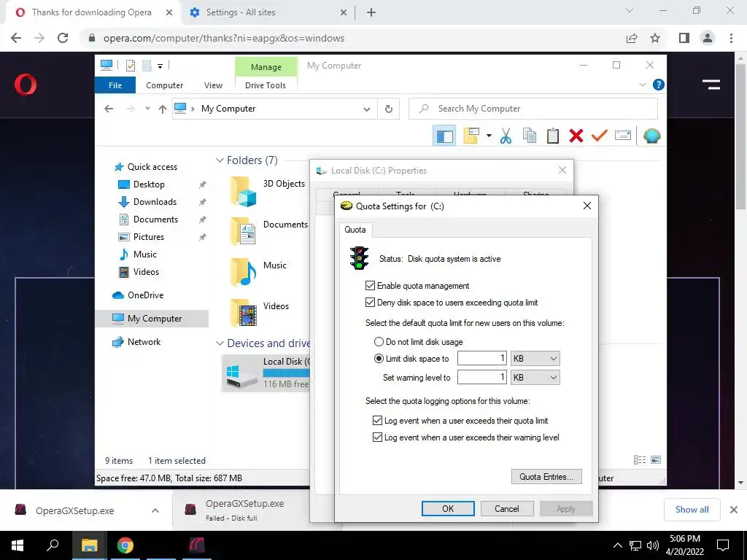Open the Drive Tools ribbon tab
Viewport: 747px width, 560px height.
tap(266, 85)
